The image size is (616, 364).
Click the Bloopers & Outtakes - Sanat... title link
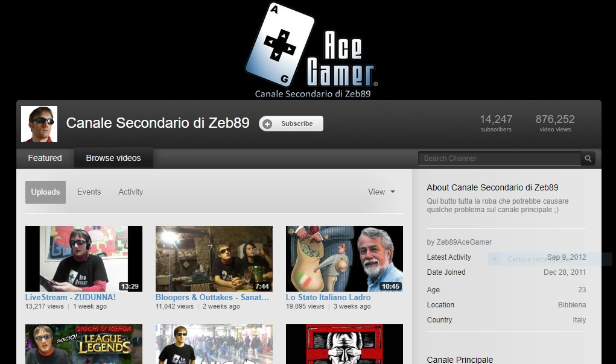212,297
